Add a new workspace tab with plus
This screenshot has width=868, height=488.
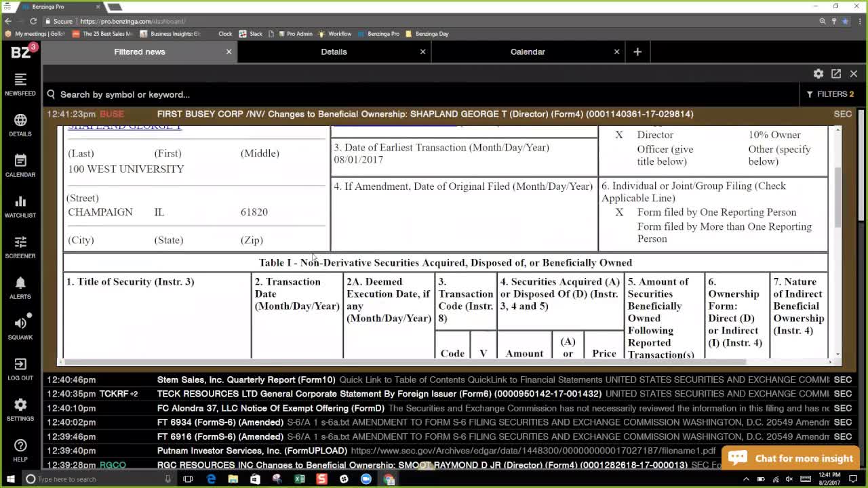(637, 52)
